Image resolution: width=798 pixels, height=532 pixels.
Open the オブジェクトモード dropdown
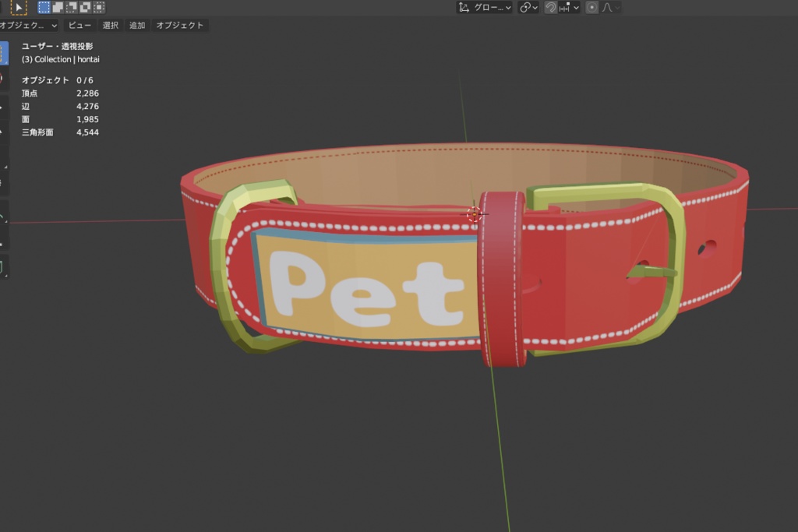point(27,25)
